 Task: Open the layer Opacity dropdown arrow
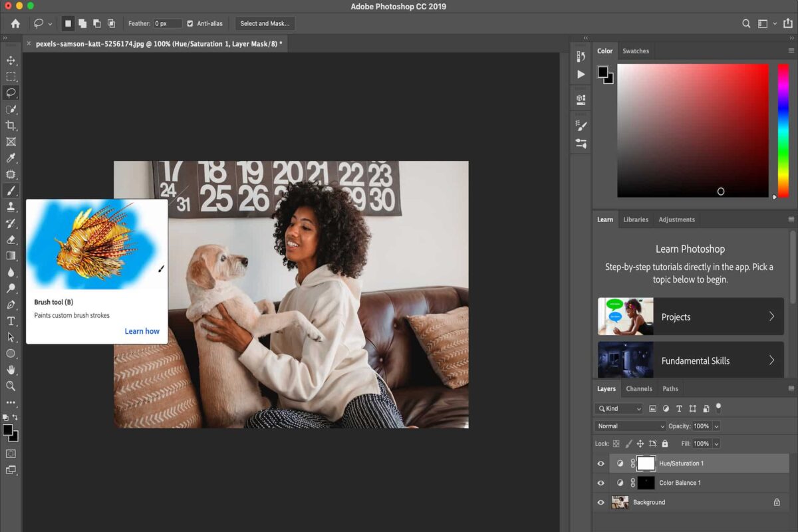[x=716, y=426]
